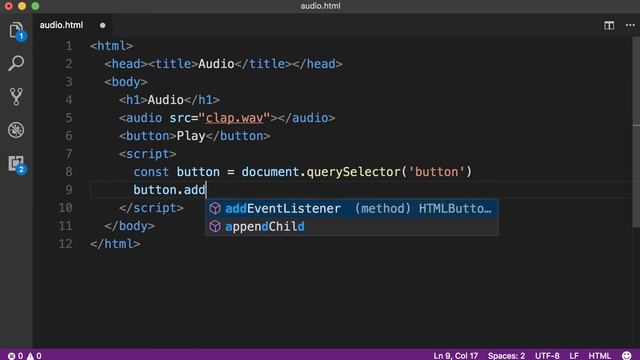Click the appendChild method cube icon
Viewport: 640px width, 360px height.
coord(215,227)
